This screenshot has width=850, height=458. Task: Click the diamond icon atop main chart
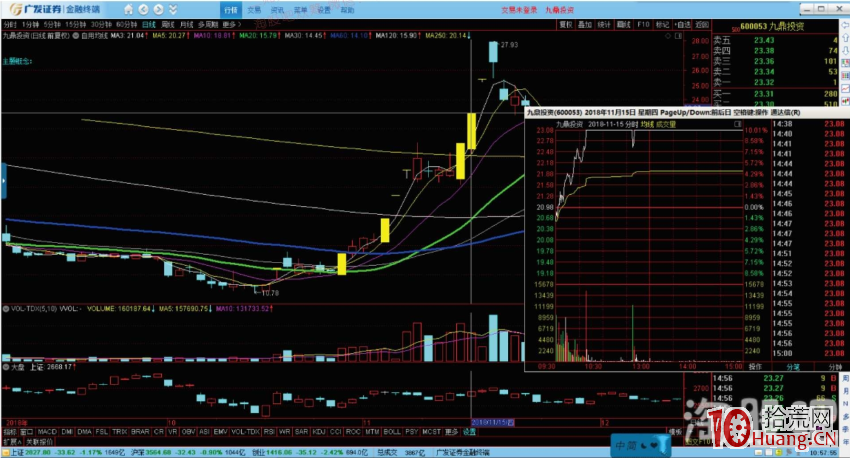point(668,36)
